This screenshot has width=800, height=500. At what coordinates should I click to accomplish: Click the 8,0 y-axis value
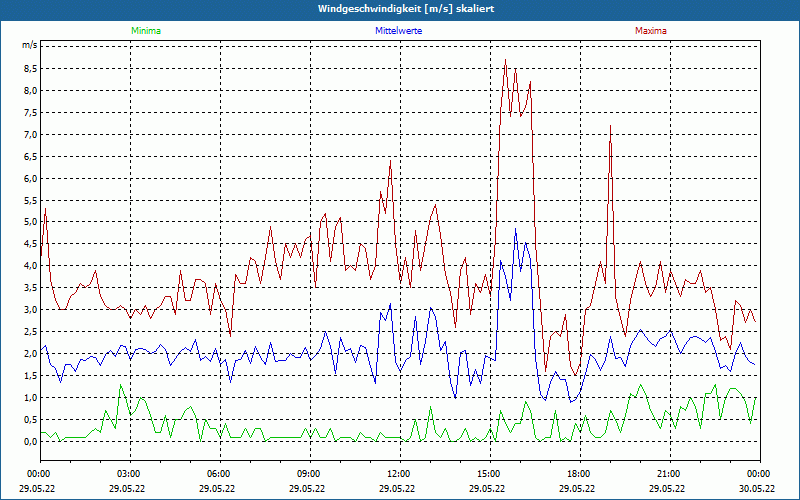(31, 91)
